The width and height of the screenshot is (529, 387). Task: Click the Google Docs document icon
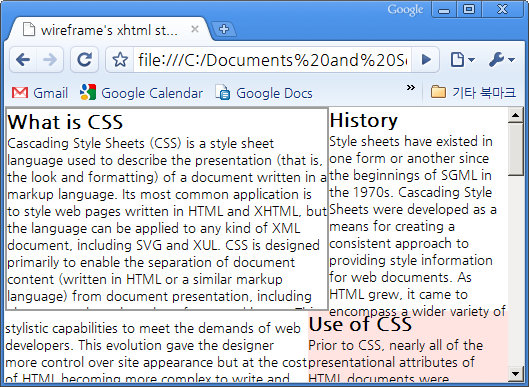pyautogui.click(x=223, y=92)
